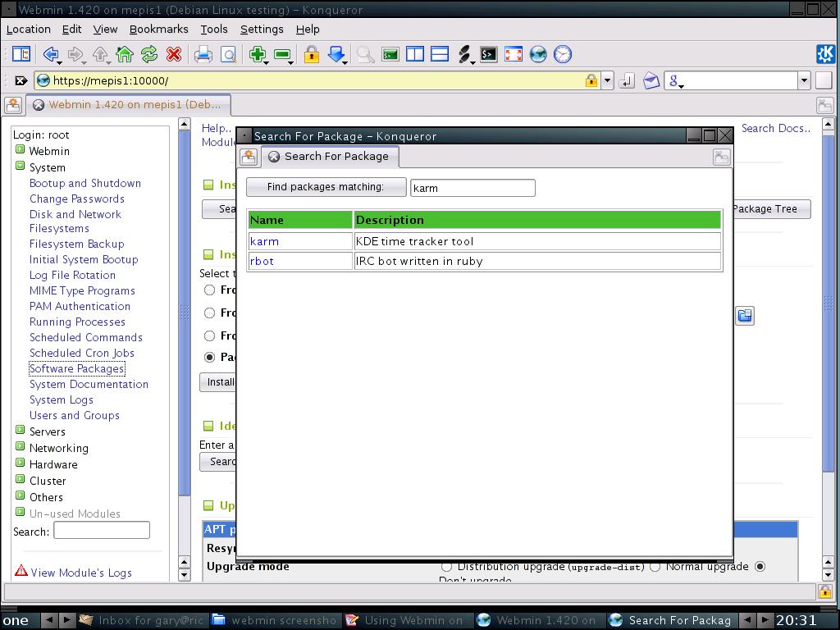Open new tab icon in main Konqueror
The width and height of the screenshot is (840, 630).
tap(13, 105)
